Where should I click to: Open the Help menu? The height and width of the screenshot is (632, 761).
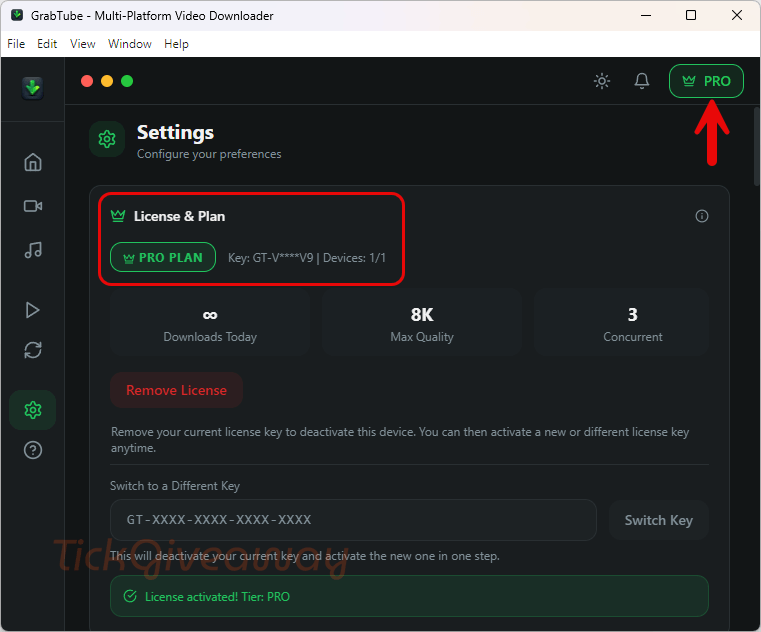coord(176,44)
